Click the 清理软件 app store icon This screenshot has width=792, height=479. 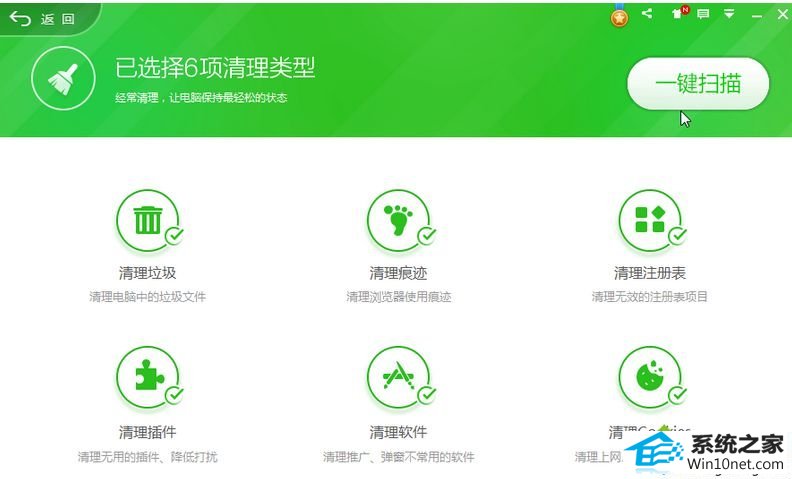(x=398, y=377)
